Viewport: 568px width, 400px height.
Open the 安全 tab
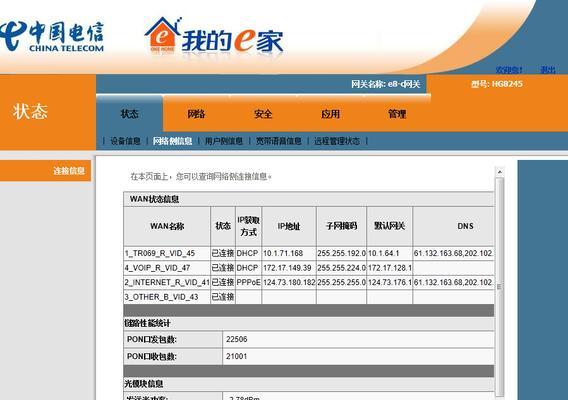[263, 114]
